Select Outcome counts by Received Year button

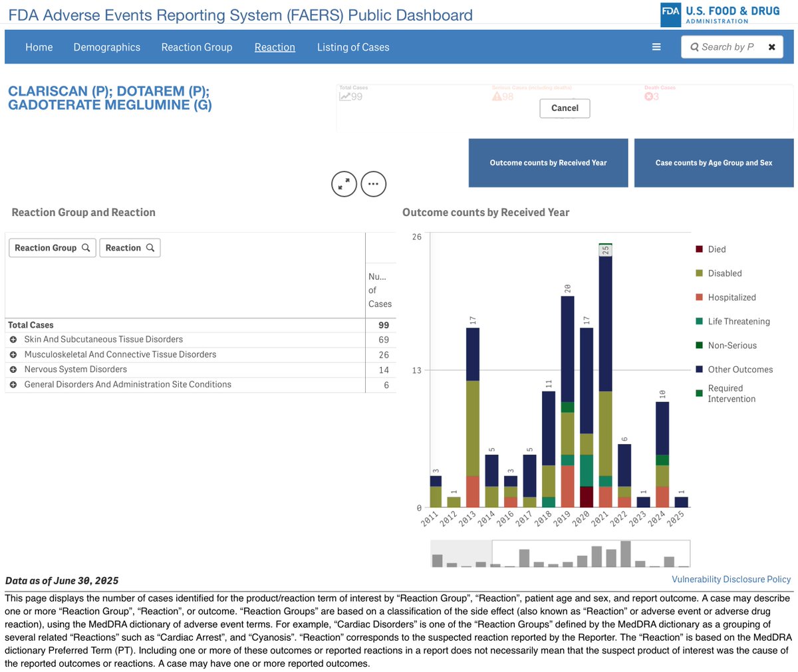(x=549, y=163)
